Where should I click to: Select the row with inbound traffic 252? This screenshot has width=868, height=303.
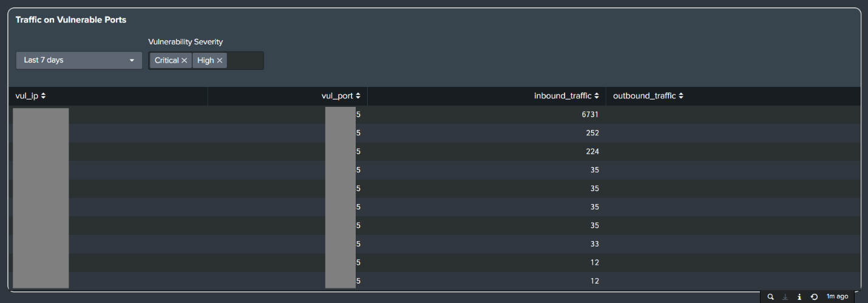tap(435, 133)
